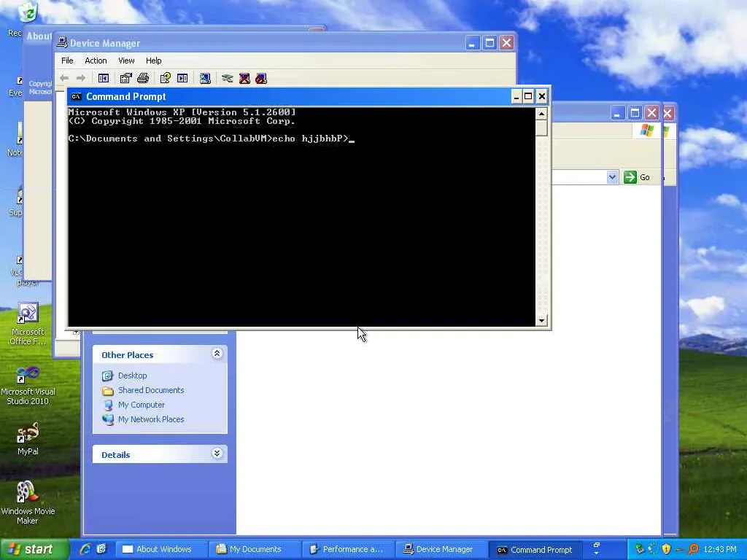The width and height of the screenshot is (747, 560).
Task: Open Shared Documents in Other Places
Action: click(151, 390)
